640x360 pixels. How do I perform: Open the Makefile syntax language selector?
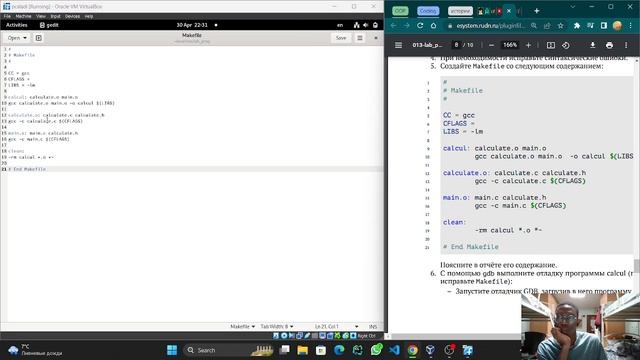pos(242,327)
